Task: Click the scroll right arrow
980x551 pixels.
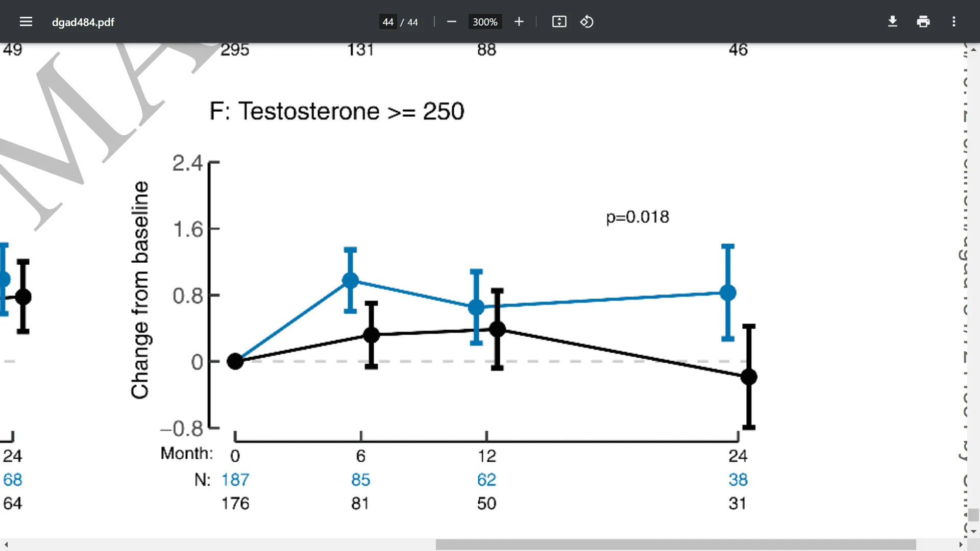Action: point(961,544)
